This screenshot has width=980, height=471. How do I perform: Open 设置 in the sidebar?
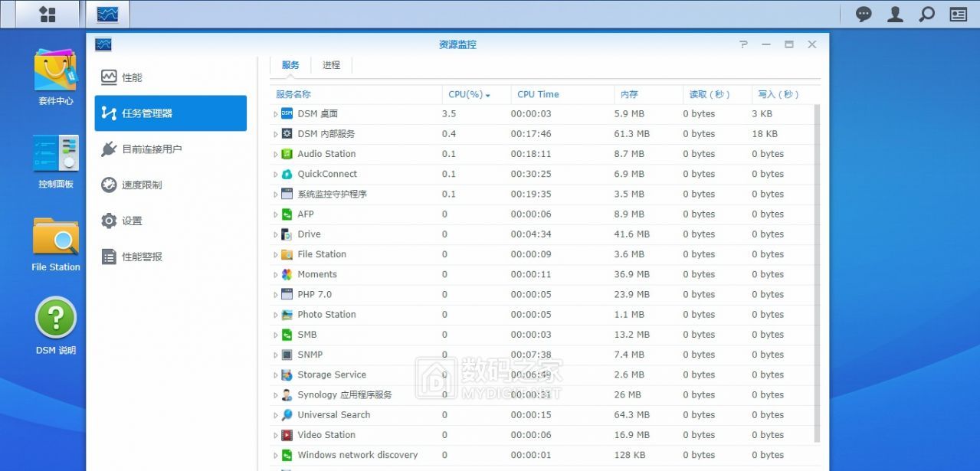pyautogui.click(x=171, y=221)
